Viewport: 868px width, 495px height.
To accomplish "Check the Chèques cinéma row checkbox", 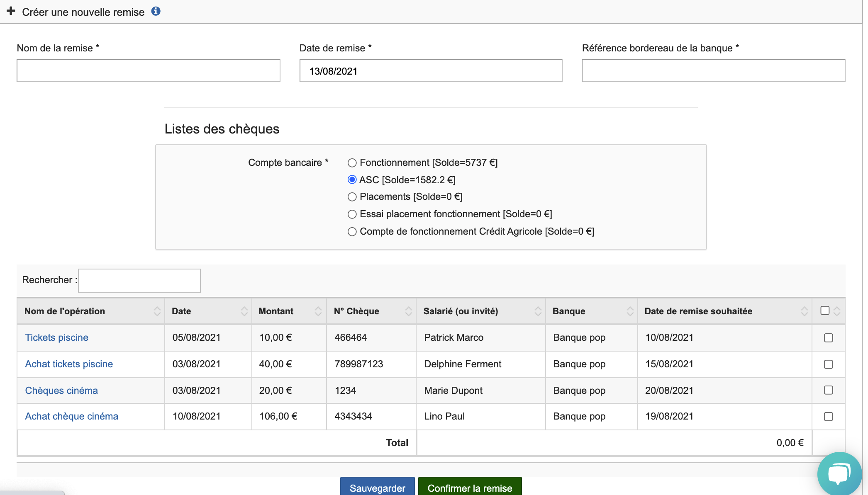I will tap(828, 390).
